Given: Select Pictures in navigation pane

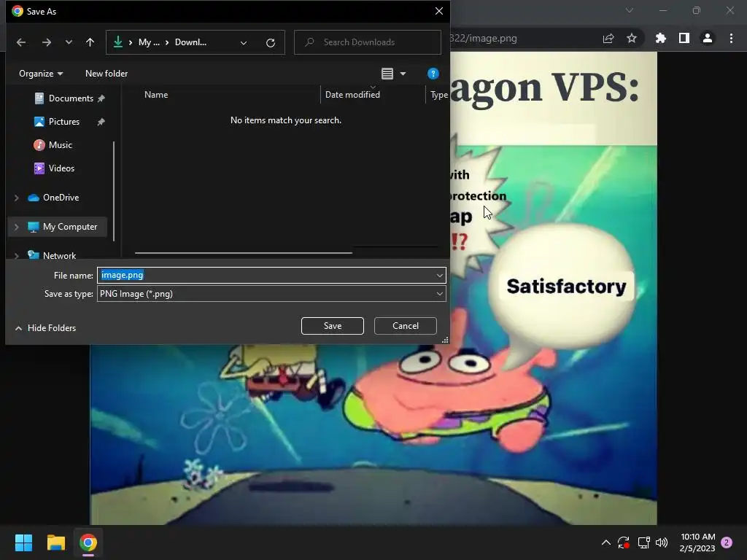Looking at the screenshot, I should coord(64,122).
